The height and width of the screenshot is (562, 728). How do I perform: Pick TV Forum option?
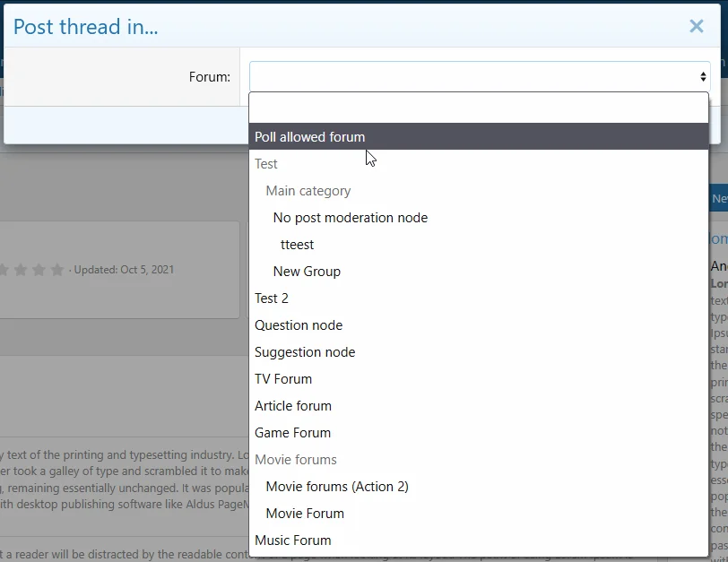[x=283, y=379]
